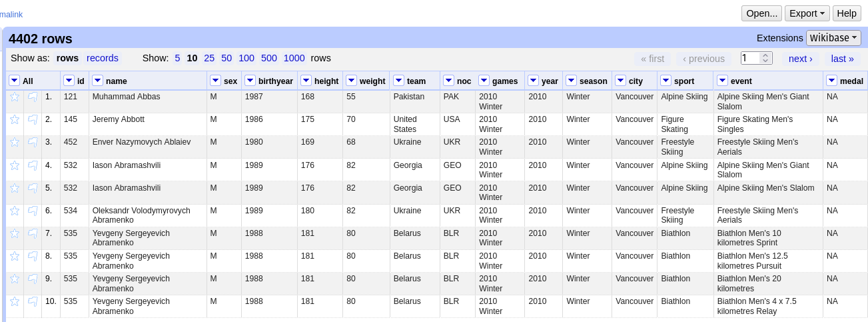Flag row 4 Iason Abramashvili
The image size is (868, 322).
point(33,166)
